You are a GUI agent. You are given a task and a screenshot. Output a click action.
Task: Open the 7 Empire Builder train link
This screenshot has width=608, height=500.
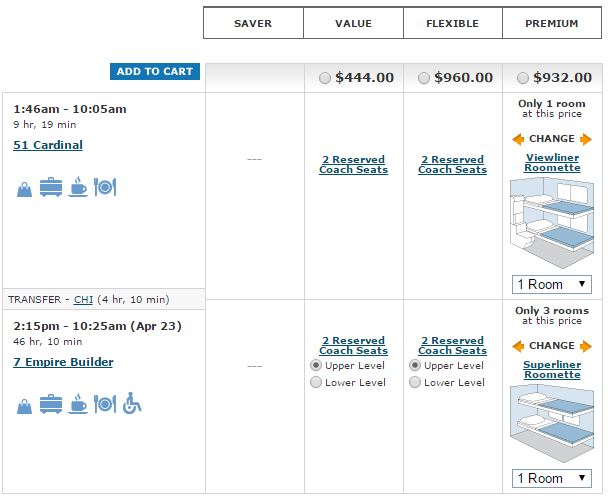coord(63,362)
